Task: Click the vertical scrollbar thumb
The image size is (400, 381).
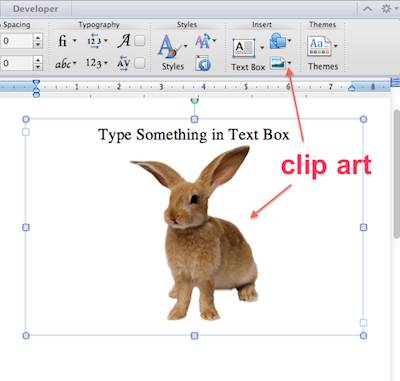Action: click(397, 173)
